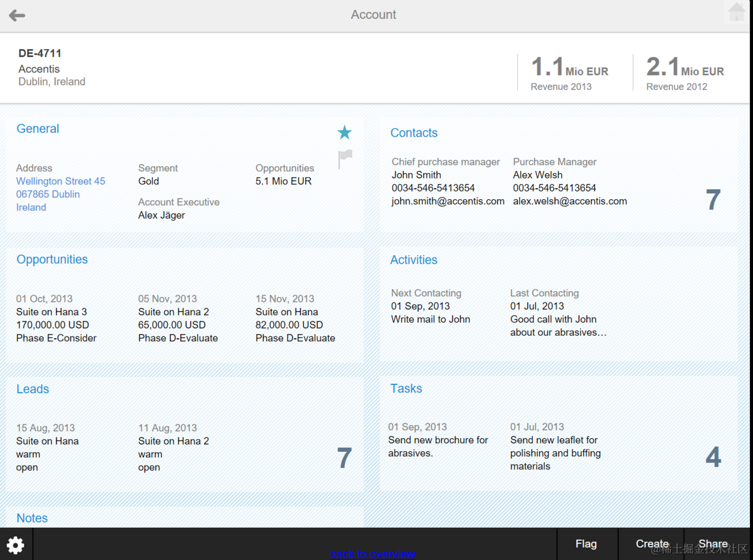The width and height of the screenshot is (753, 560).
Task: Open the home icon in header
Action: pos(737,12)
